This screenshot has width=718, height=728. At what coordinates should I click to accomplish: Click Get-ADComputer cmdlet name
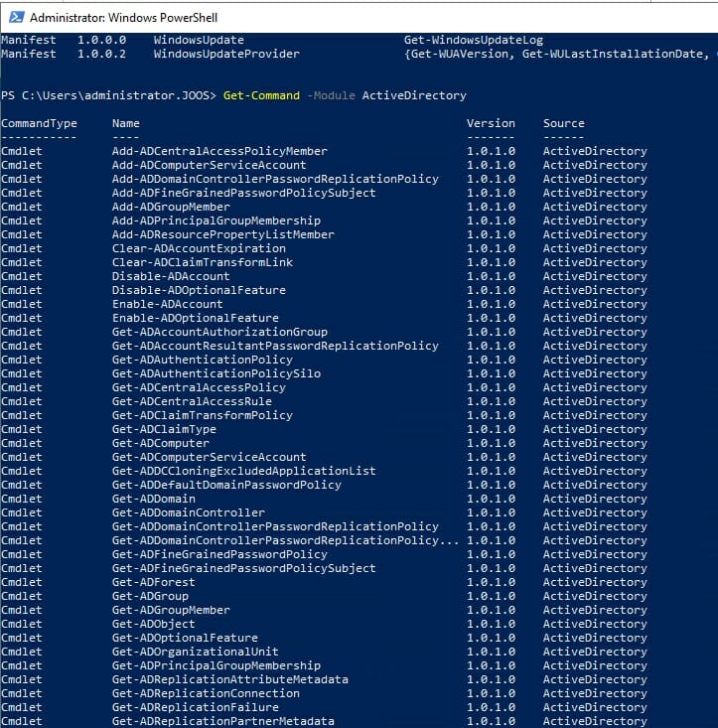coord(161,443)
